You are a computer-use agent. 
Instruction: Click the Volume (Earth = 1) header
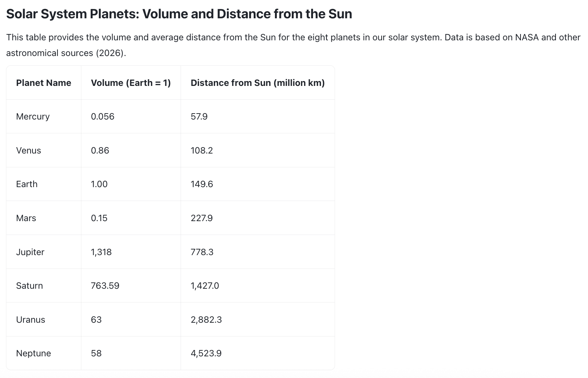coord(131,83)
